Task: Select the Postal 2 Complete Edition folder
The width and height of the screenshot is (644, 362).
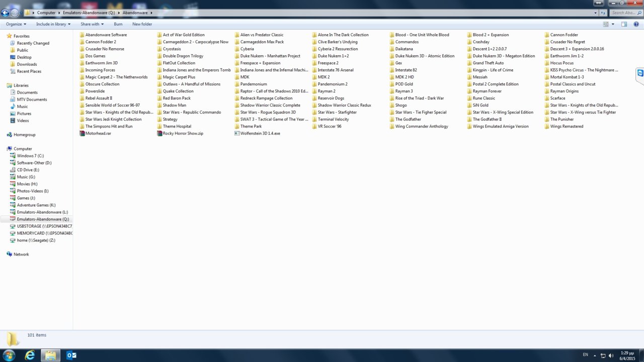Action: point(496,84)
